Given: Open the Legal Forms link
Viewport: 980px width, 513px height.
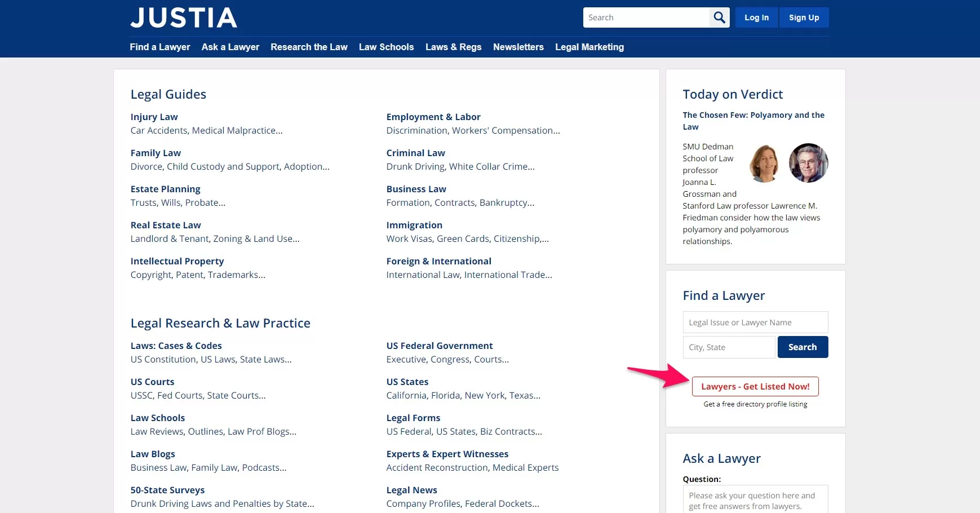Looking at the screenshot, I should (x=413, y=418).
